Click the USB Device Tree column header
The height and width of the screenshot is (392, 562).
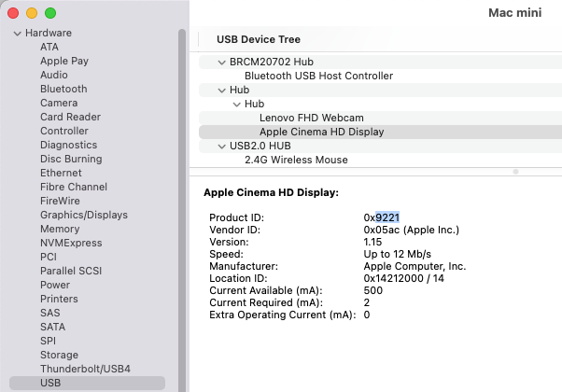(259, 39)
